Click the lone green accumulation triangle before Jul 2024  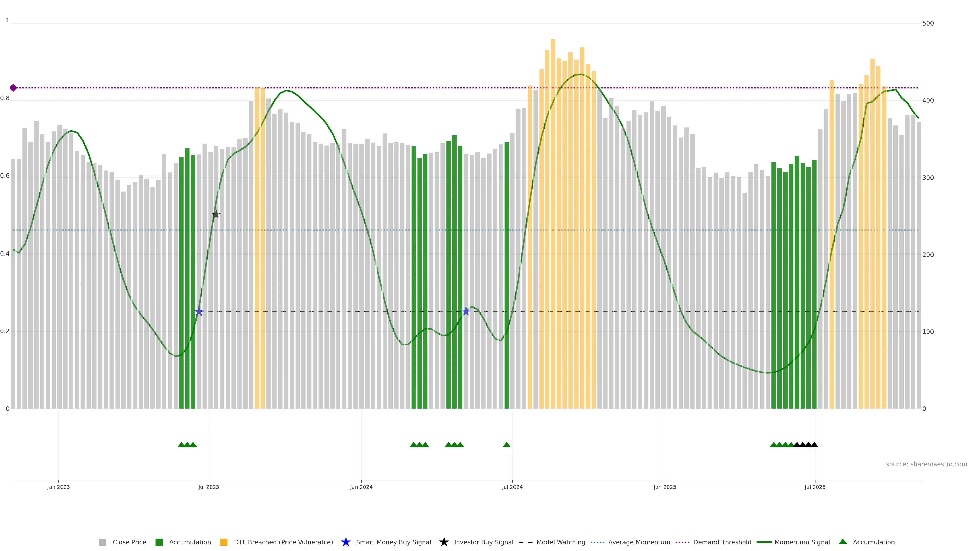point(506,445)
